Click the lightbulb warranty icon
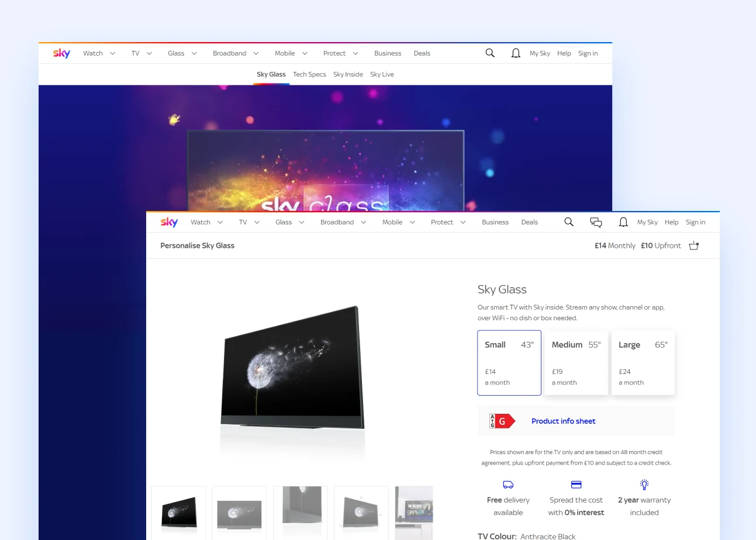Viewport: 756px width, 540px height. pyautogui.click(x=644, y=484)
